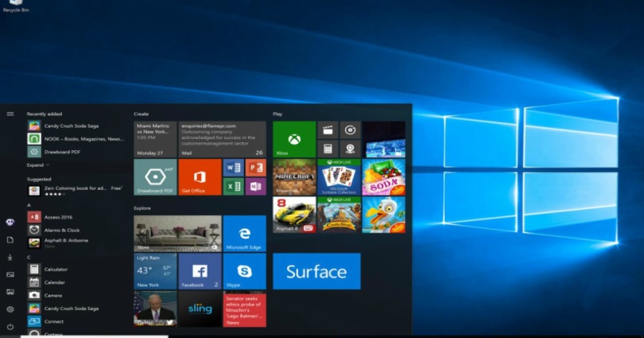Open the Get Office tile
644x338 pixels.
200,177
